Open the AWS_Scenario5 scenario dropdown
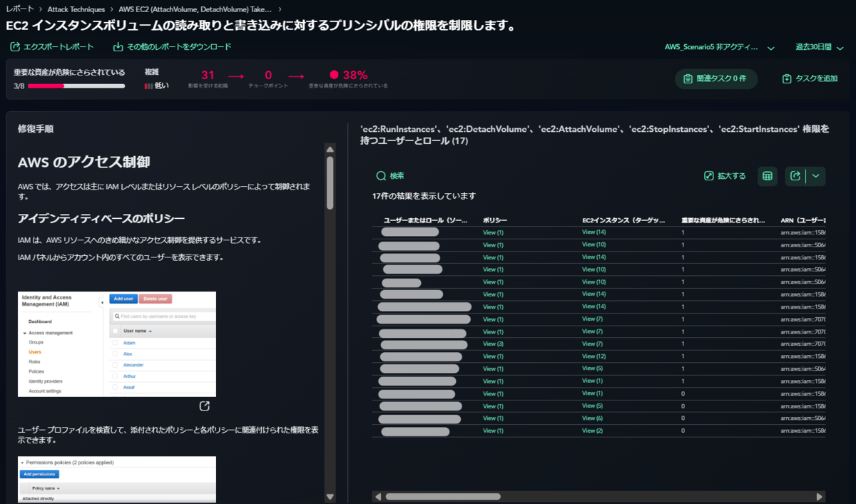This screenshot has width=856, height=504. pos(719,47)
